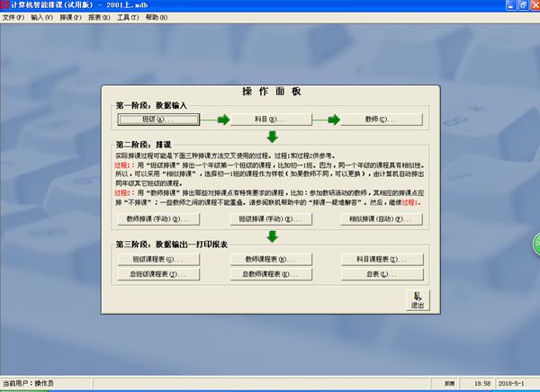
Task: Open the 总表(L)... report
Action: pos(382,274)
